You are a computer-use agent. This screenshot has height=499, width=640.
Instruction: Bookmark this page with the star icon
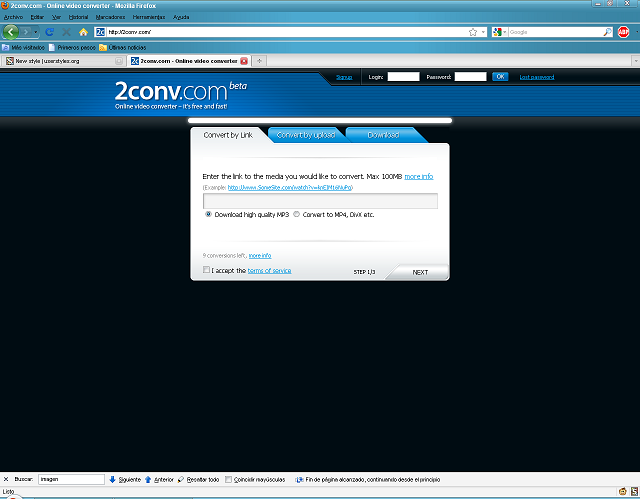tap(473, 32)
